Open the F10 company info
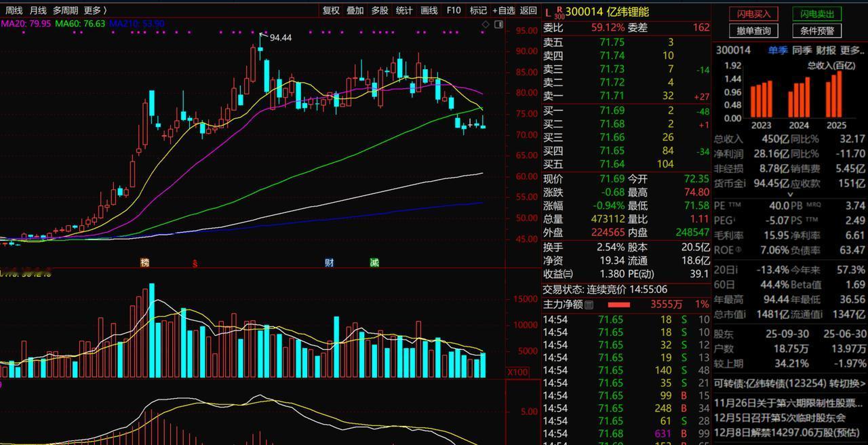The width and height of the screenshot is (868, 445). (454, 10)
